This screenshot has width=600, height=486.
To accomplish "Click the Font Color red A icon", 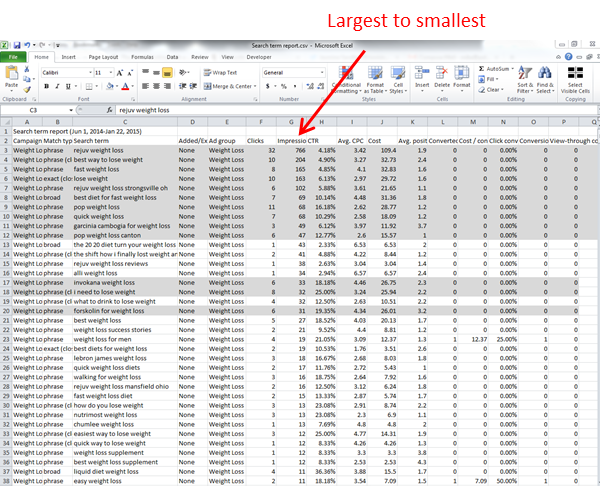I will (125, 86).
